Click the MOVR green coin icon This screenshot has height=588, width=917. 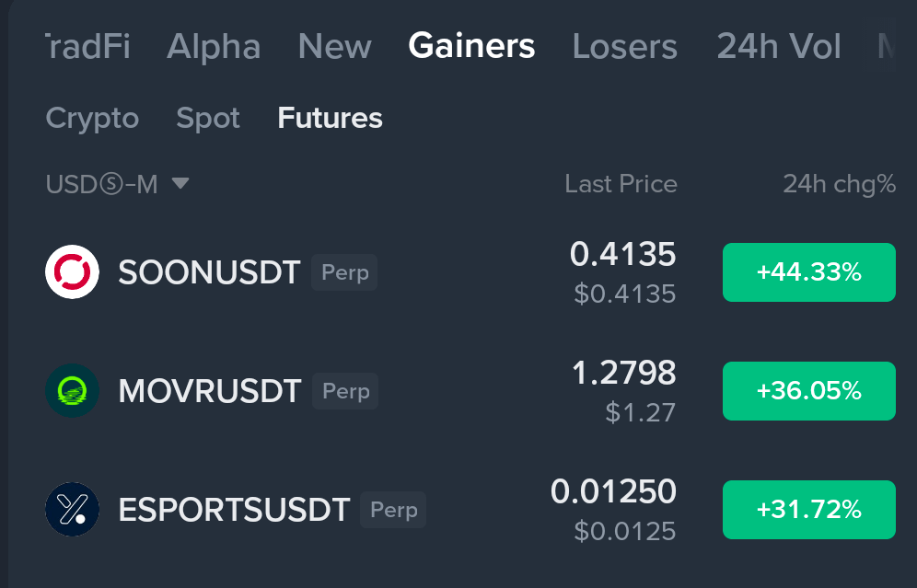(72, 390)
